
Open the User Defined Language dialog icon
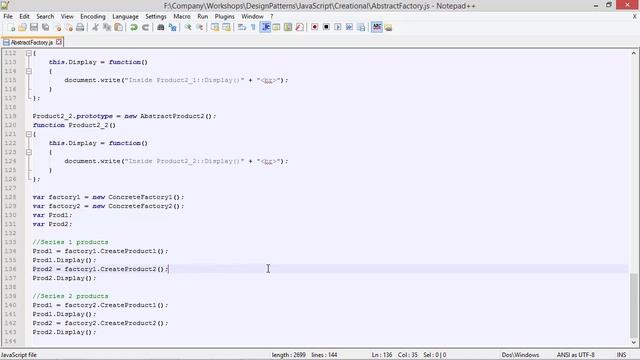[x=276, y=27]
